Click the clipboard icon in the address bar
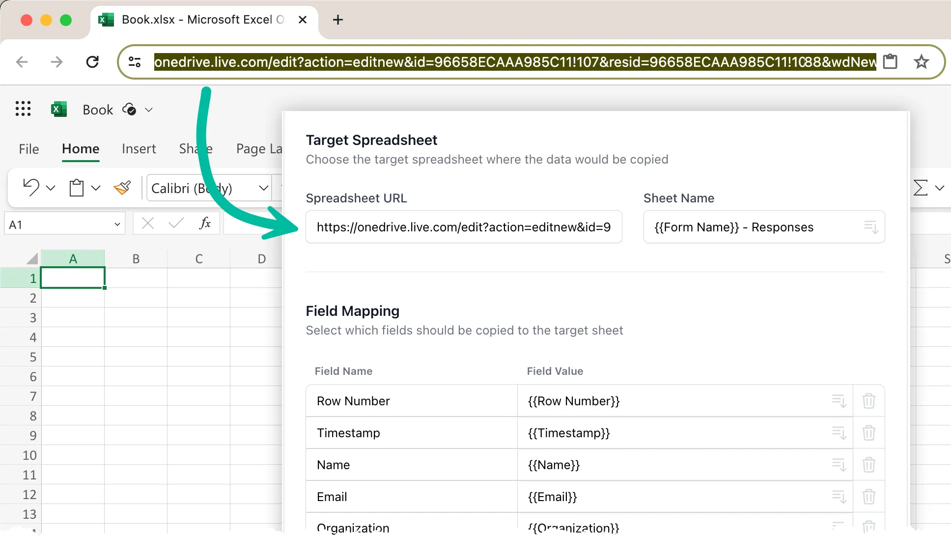Viewport: 951px width, 560px height. click(891, 62)
